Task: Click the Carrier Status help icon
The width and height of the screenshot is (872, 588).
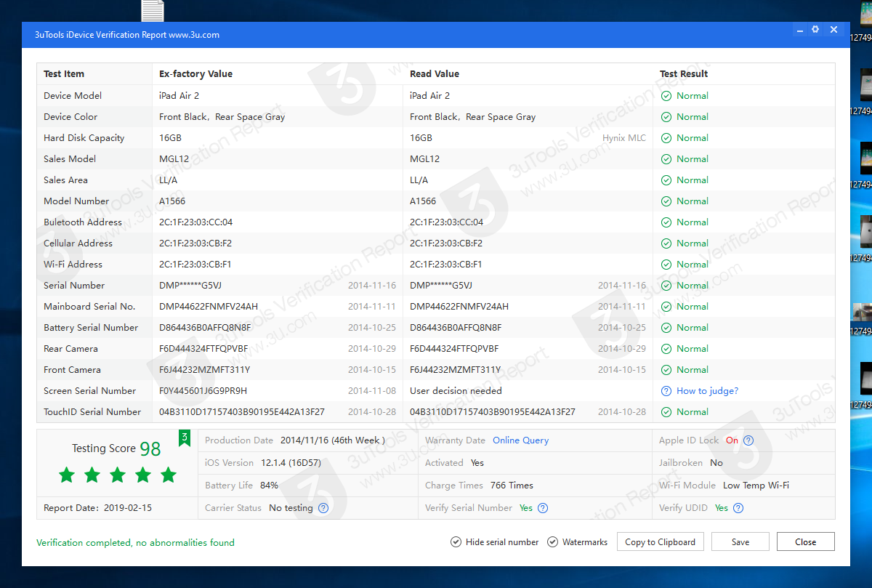Action: (323, 508)
